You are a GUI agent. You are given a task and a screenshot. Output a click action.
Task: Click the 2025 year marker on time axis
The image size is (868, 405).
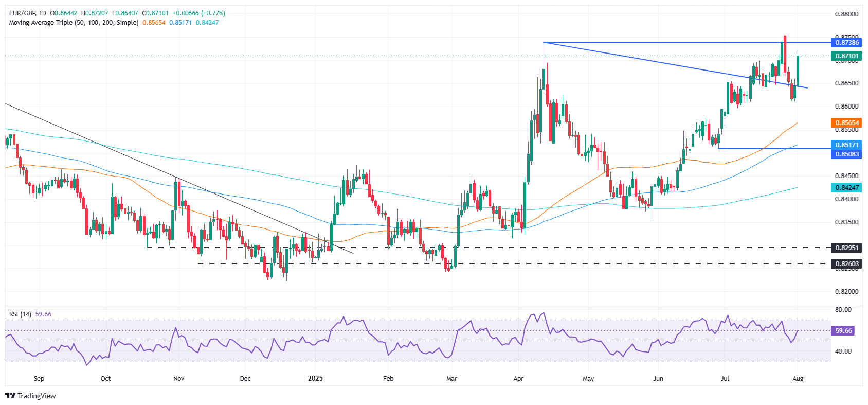click(x=315, y=379)
